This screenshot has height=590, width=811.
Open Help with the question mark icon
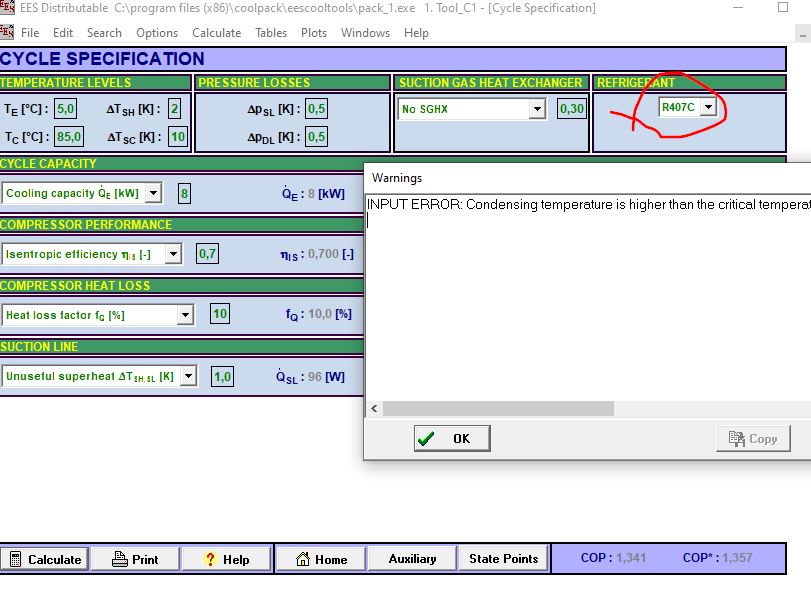[225, 559]
